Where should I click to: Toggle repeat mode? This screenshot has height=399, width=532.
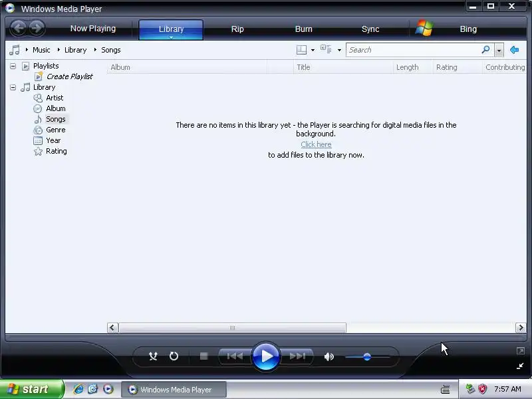point(174,356)
